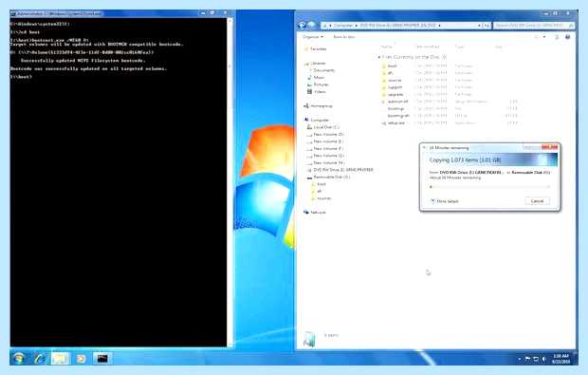
Task: Click the Command Prompt vertical scrollbar
Action: pos(230,181)
